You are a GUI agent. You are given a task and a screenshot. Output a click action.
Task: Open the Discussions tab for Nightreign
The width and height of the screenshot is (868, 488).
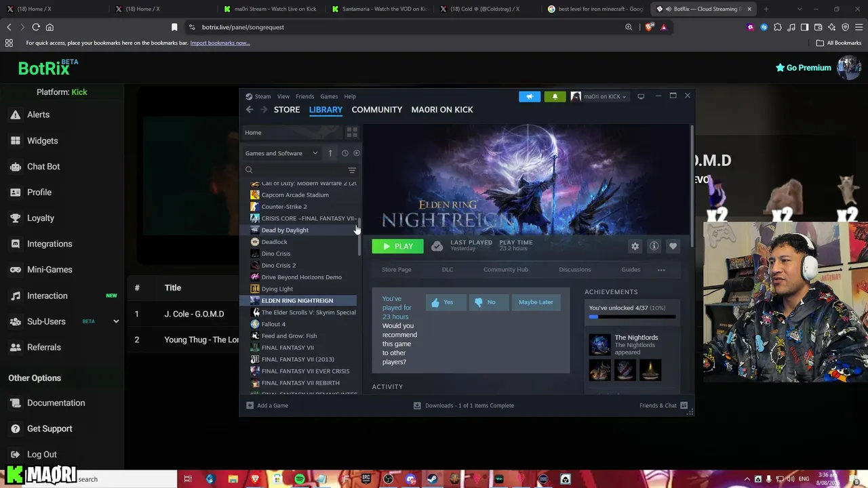[575, 270]
